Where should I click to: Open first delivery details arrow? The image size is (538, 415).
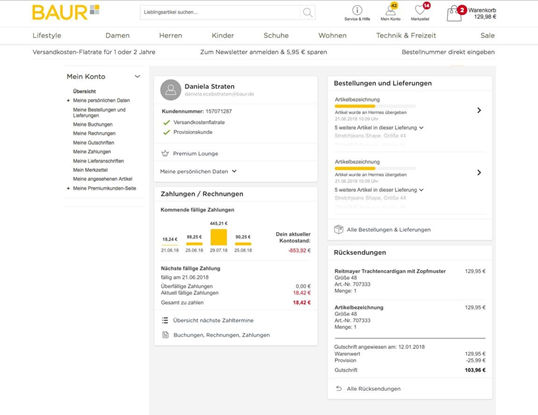click(479, 110)
